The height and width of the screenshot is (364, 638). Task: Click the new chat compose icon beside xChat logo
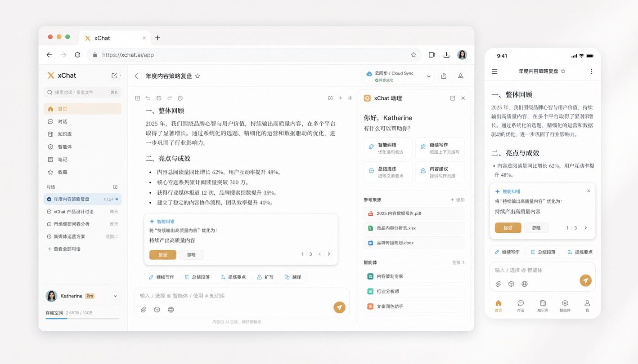click(x=114, y=75)
